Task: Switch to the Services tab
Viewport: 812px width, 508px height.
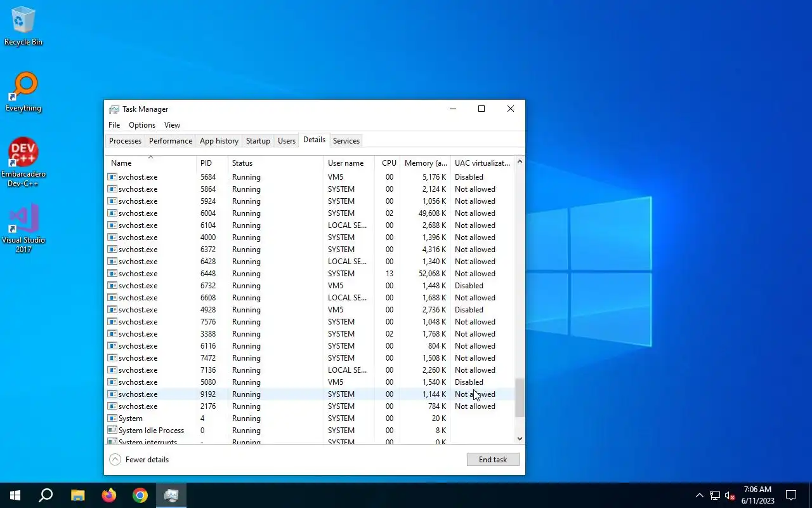Action: point(346,141)
